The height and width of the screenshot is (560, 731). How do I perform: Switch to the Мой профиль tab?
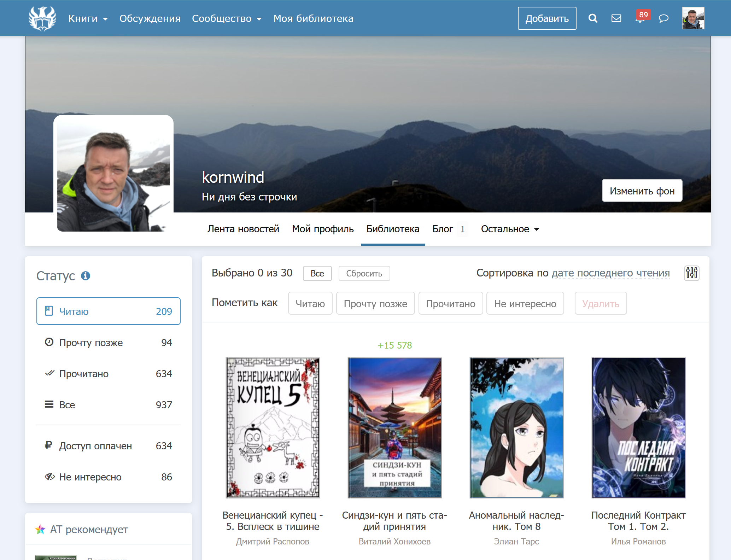pos(322,229)
